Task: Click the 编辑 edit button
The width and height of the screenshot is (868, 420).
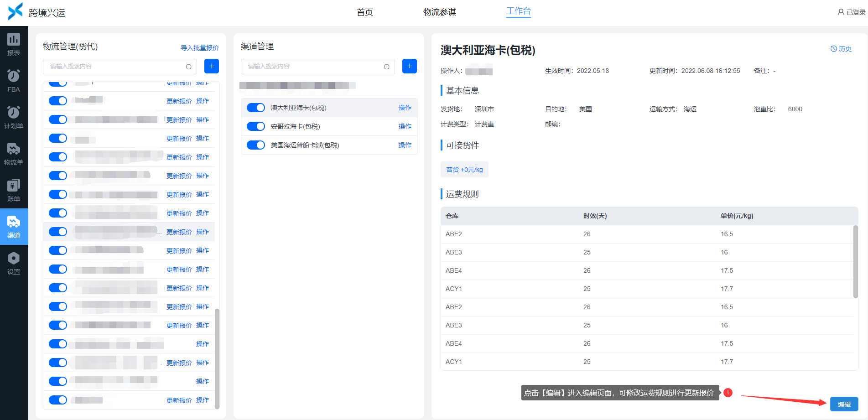Action: (x=844, y=404)
